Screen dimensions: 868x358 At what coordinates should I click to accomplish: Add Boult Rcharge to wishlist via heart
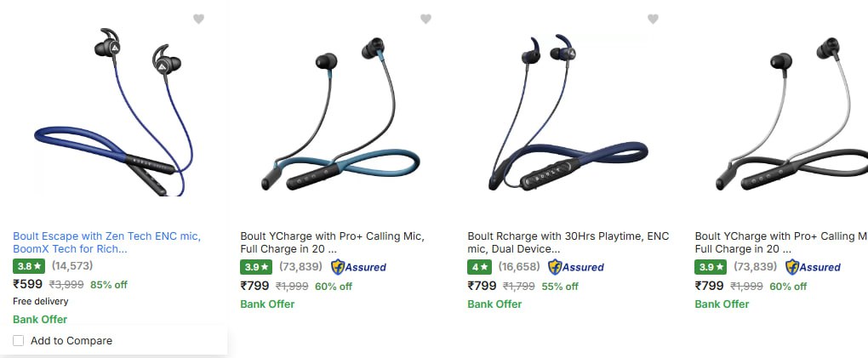(x=654, y=20)
